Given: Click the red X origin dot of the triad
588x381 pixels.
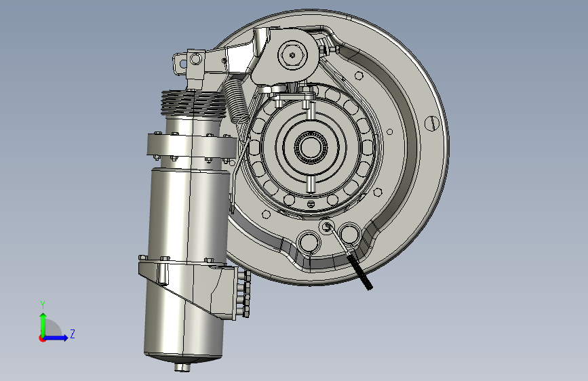Looking at the screenshot, I should pos(42,338).
